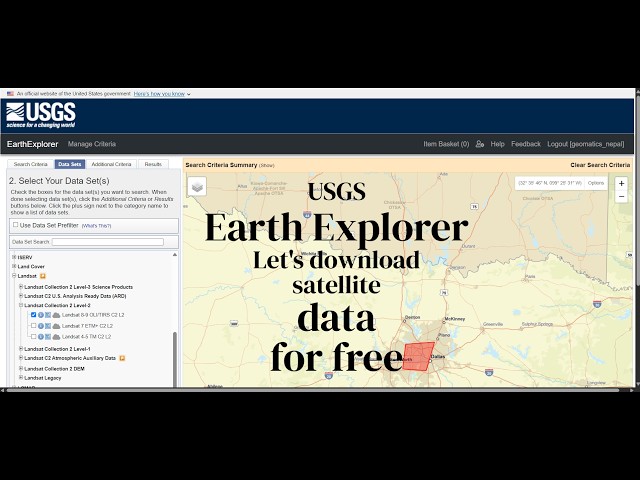Expand Landsat Collection 2 Level-3 Science Products
Screen dimensions: 640x480
coord(21,287)
